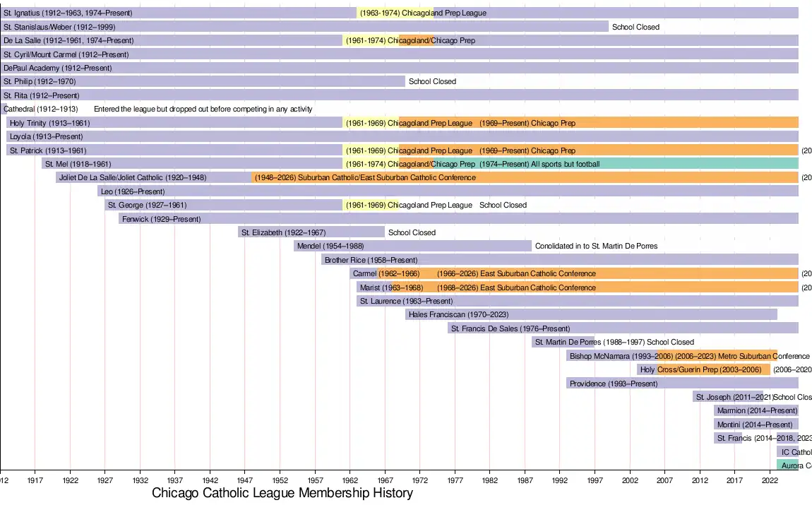812x505 pixels.
Task: Select the 1947 year tick label
Action: coord(245,480)
